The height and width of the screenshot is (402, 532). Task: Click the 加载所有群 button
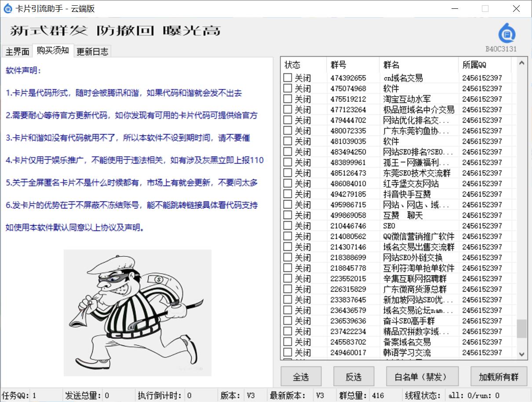tap(499, 377)
